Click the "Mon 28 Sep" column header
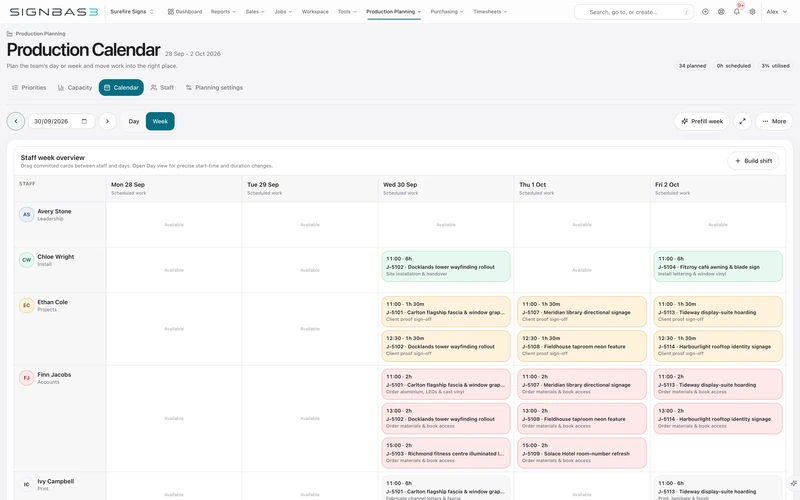Screen dimensions: 800x500 pos(174,189)
